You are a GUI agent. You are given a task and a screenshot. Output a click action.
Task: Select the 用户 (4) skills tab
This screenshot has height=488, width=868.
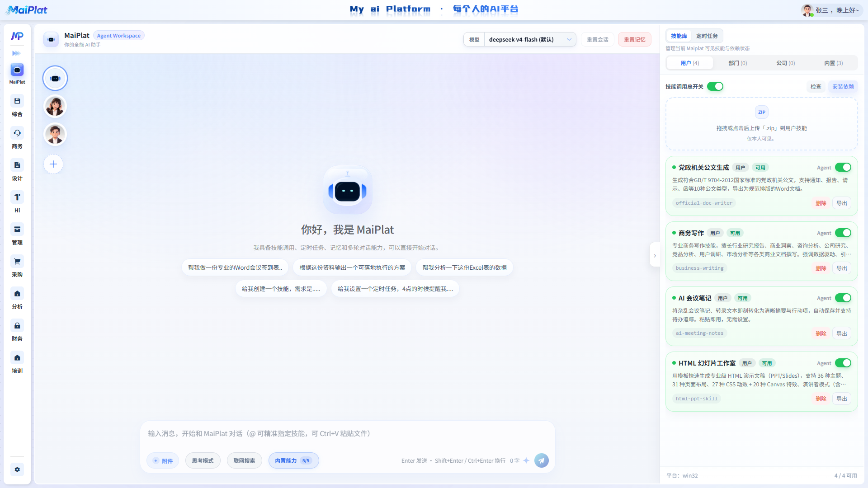[689, 63]
